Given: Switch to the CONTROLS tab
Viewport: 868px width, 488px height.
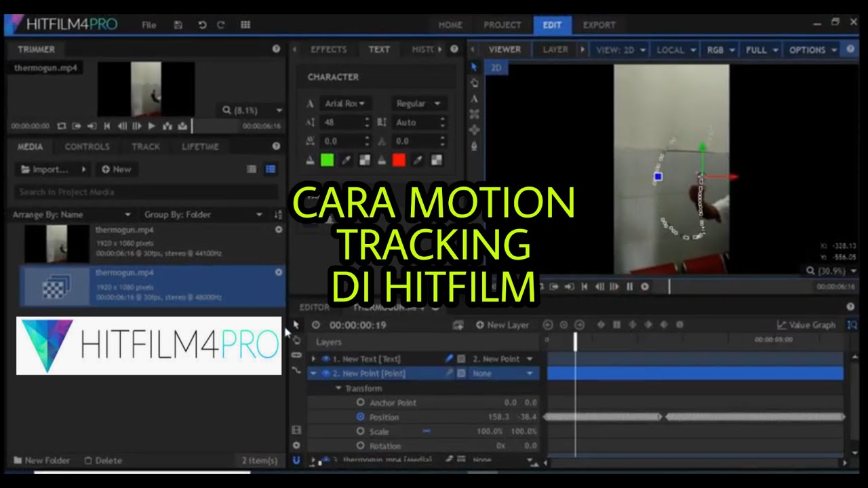Looking at the screenshot, I should (x=87, y=146).
